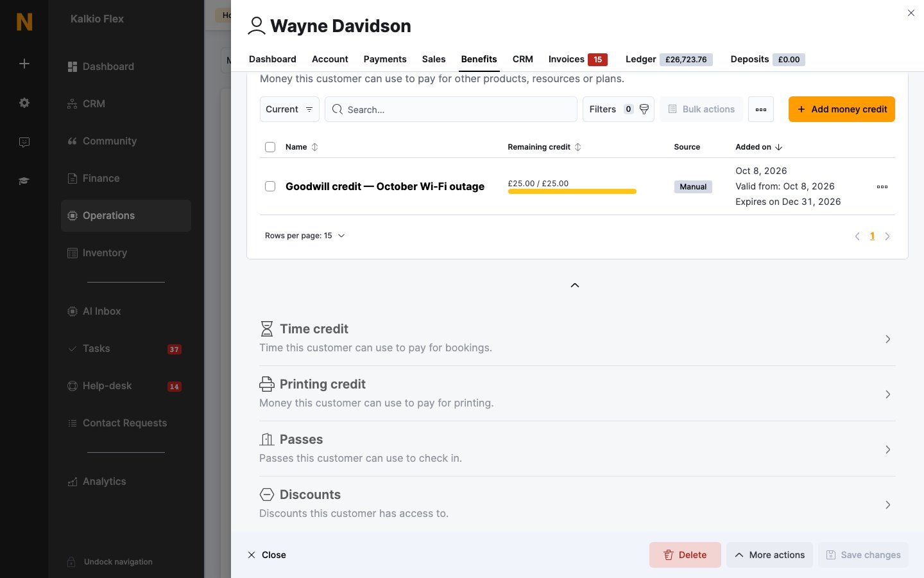Switch to the Payments tab
This screenshot has width=924, height=578.
[385, 59]
